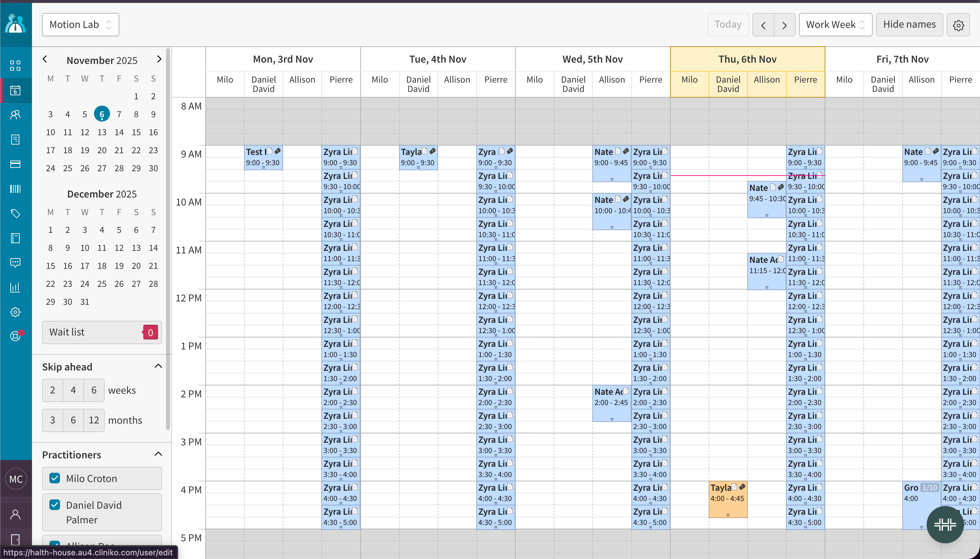Skip ahead 6 weeks
Image resolution: width=980 pixels, height=559 pixels.
click(x=94, y=390)
